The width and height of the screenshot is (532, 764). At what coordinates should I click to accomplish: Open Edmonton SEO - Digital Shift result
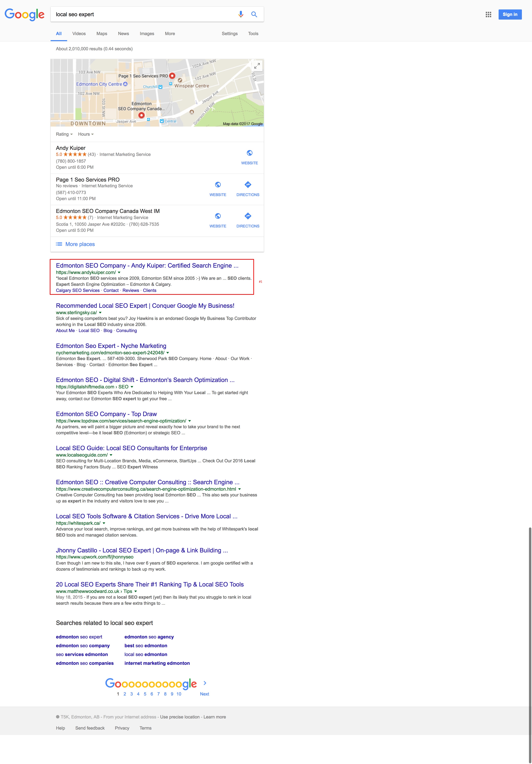click(x=145, y=380)
